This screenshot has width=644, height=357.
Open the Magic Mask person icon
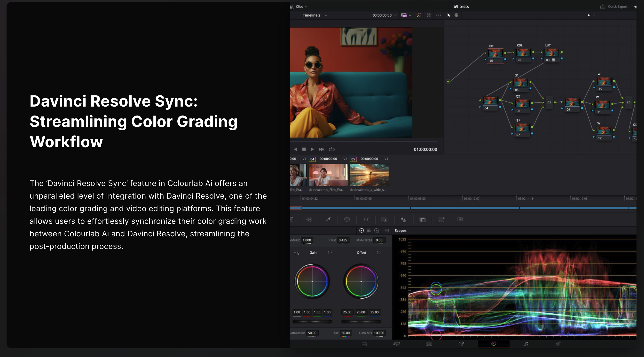pos(385,219)
